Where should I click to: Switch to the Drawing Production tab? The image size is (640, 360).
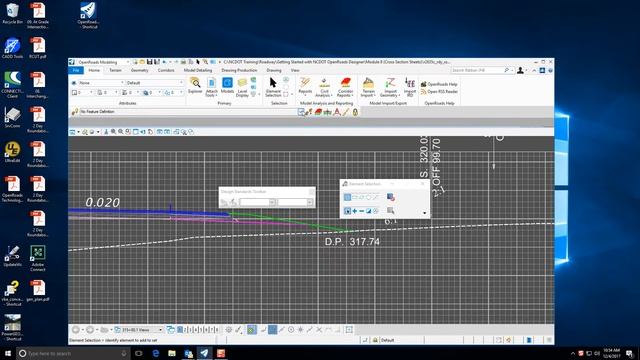coord(239,71)
